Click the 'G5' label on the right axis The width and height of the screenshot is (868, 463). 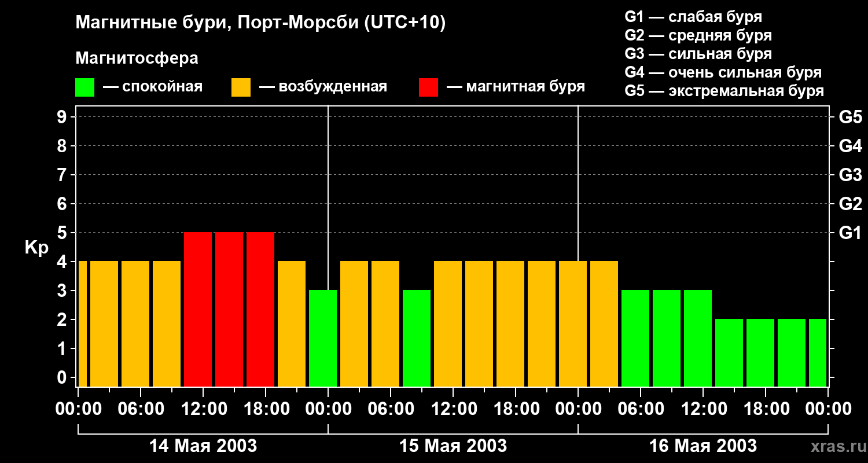[850, 117]
